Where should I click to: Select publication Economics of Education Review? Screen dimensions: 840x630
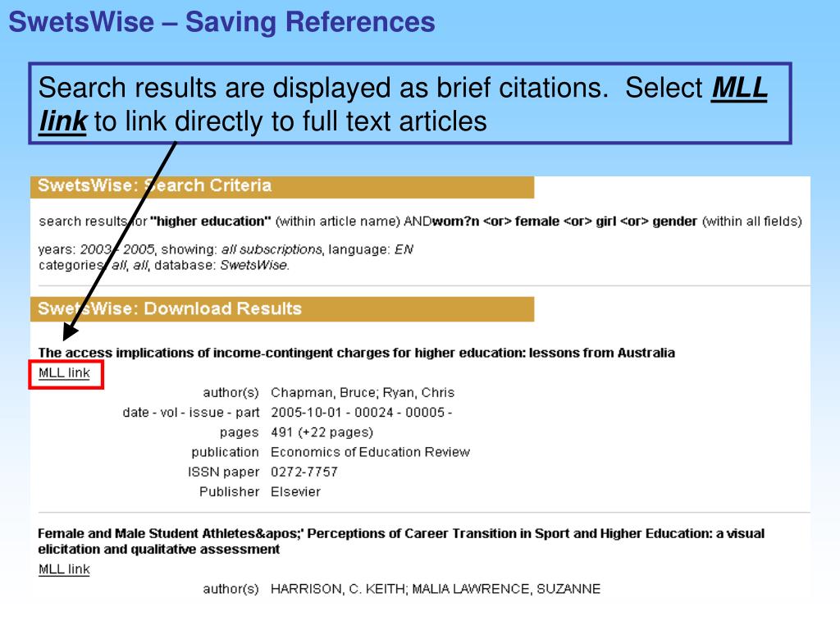click(370, 452)
